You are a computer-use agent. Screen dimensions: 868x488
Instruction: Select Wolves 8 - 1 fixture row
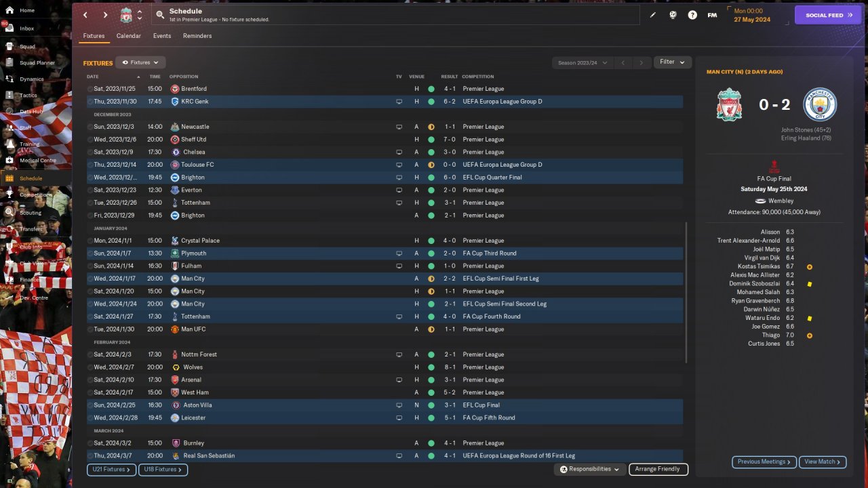(x=384, y=367)
